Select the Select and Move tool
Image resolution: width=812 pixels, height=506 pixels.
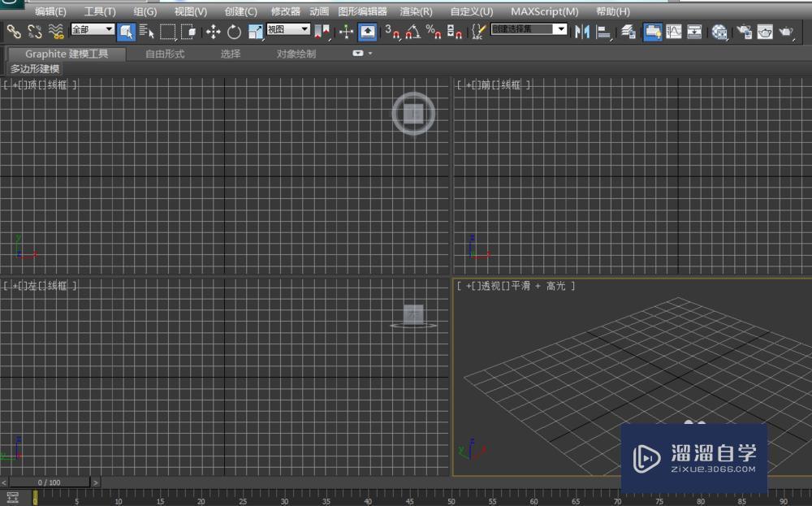coord(212,32)
